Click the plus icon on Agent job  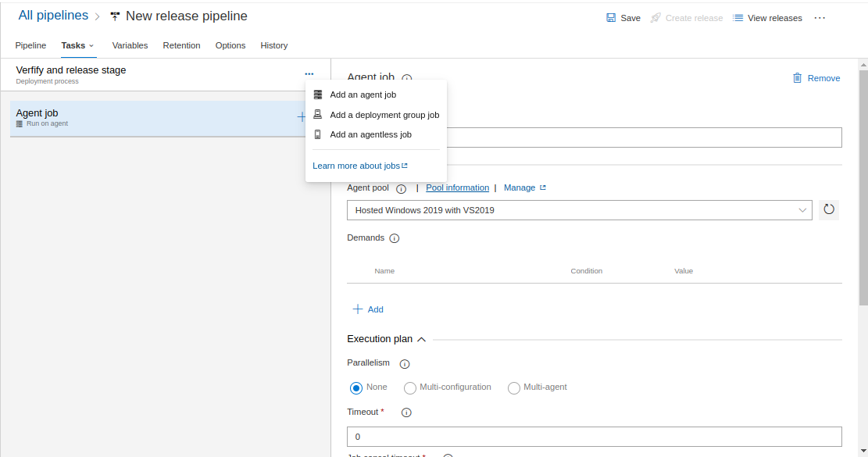click(x=302, y=117)
